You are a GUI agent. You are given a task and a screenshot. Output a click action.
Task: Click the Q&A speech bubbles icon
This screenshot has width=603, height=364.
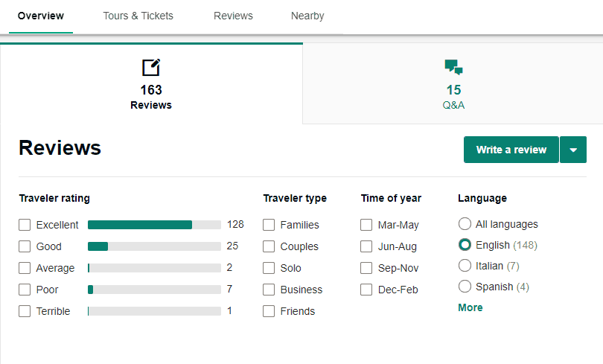coord(453,67)
